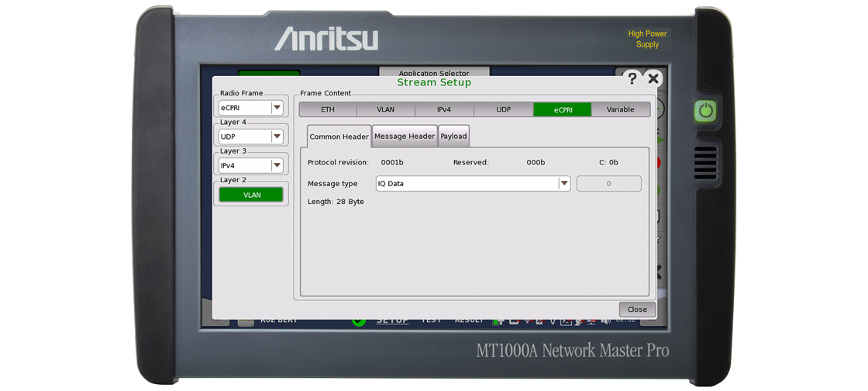Toggle the Layer 2 VLAN button

click(251, 195)
